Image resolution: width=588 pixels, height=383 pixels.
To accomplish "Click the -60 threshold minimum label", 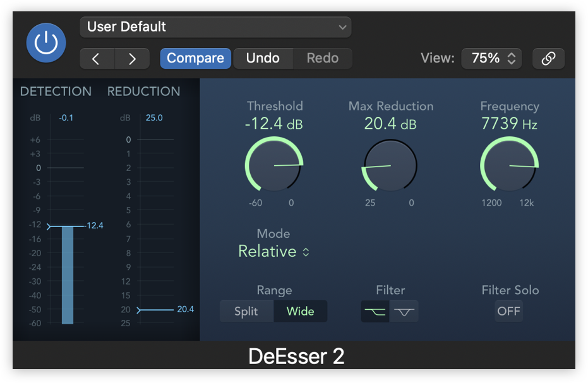I will 255,203.
